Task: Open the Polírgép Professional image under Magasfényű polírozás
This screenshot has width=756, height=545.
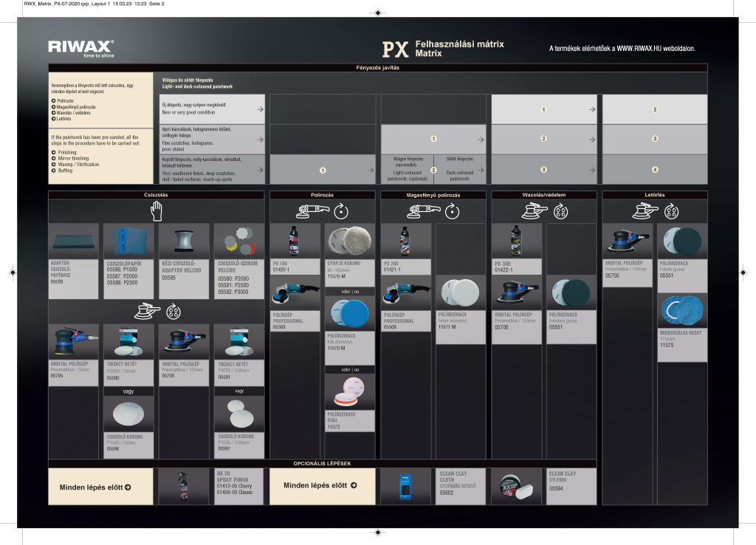Action: pos(405,292)
